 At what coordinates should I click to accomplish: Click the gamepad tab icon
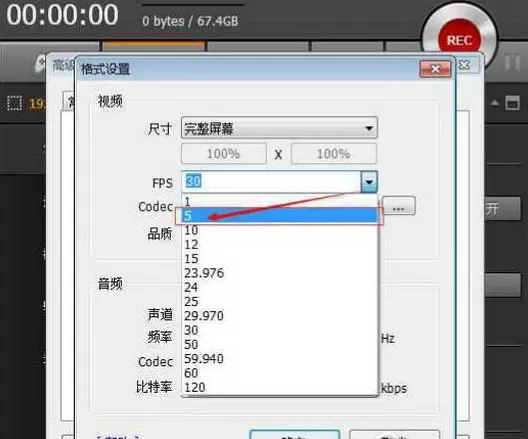click(41, 63)
